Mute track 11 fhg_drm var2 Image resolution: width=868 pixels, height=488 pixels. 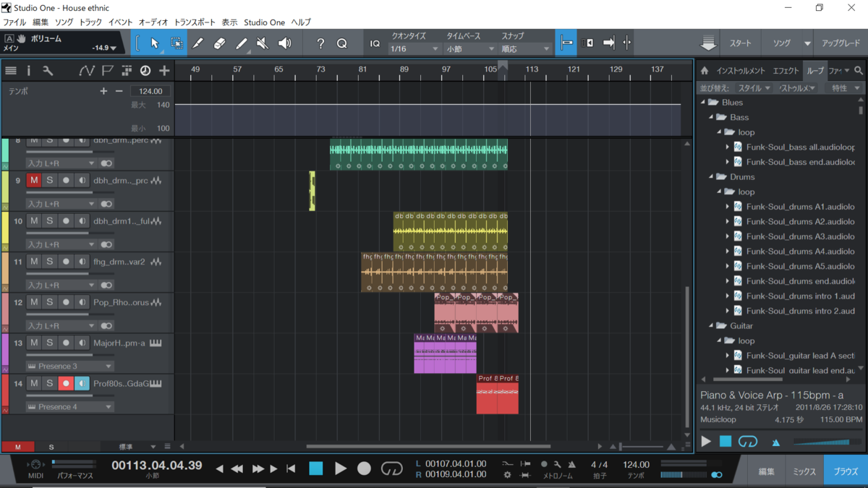point(34,261)
